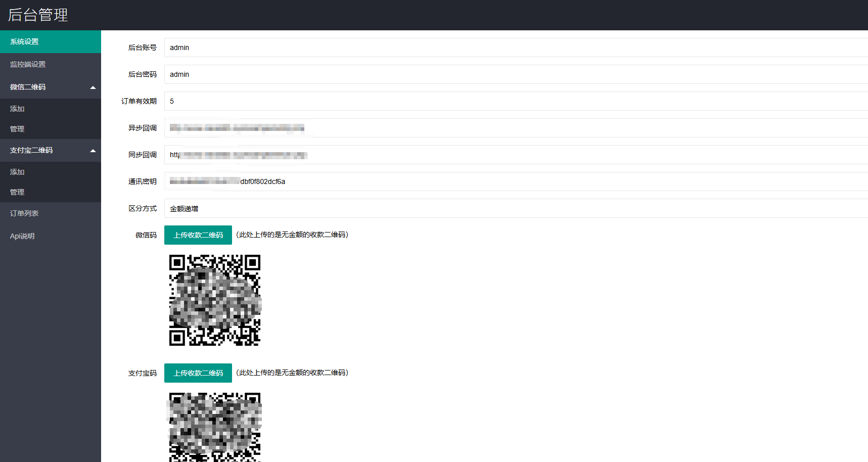The width and height of the screenshot is (868, 462).
Task: Open the 监控端设置 sidebar item
Action: point(51,64)
